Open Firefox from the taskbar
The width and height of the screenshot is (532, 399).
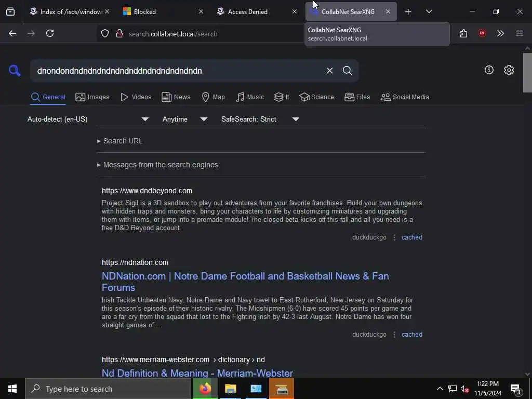click(x=205, y=389)
